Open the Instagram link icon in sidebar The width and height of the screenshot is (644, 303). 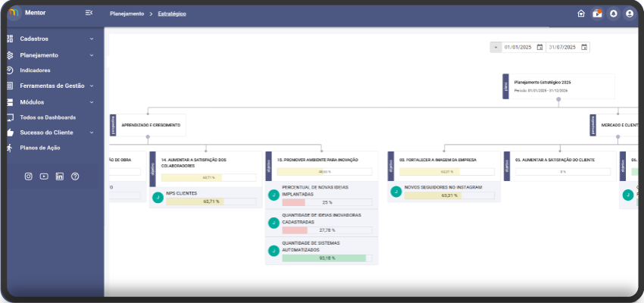click(29, 176)
